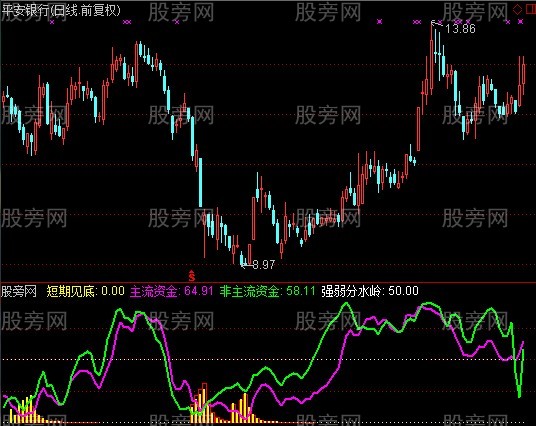Screen dimensions: 536x426
Task: Click the 短期见底: 0.00 indicator value
Action: click(85, 291)
